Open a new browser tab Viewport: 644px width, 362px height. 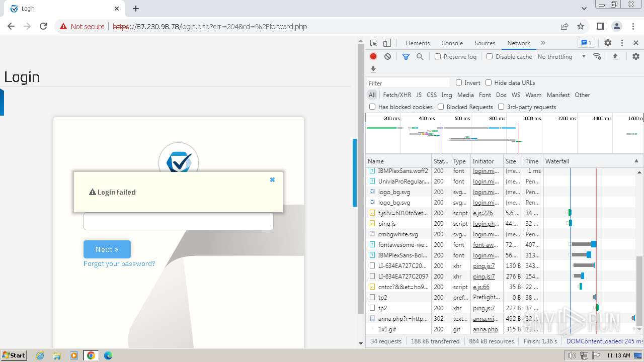[136, 9]
